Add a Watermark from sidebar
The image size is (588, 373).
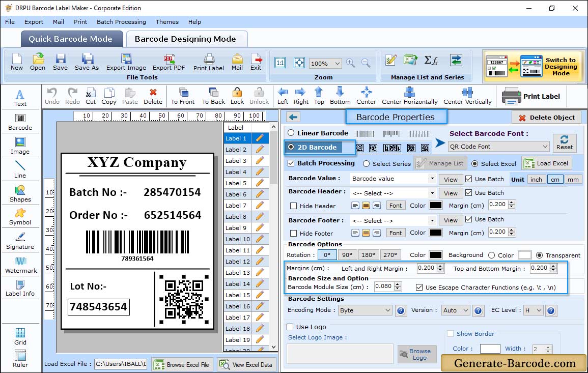tap(21, 265)
